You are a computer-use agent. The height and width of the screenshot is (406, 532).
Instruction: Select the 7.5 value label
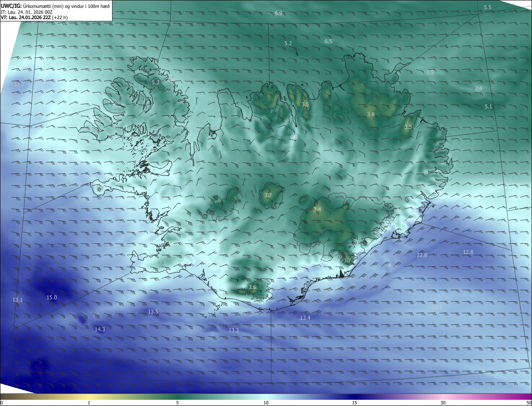coord(431,72)
